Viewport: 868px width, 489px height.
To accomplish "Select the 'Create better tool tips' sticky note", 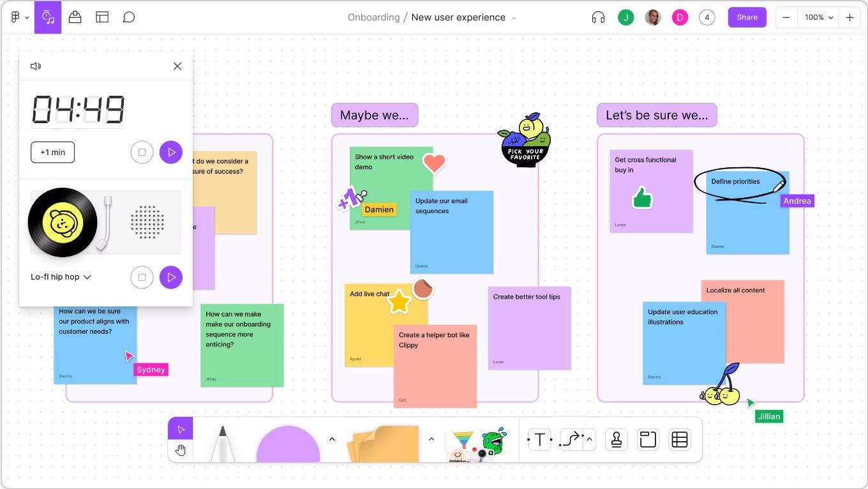I will (x=529, y=329).
